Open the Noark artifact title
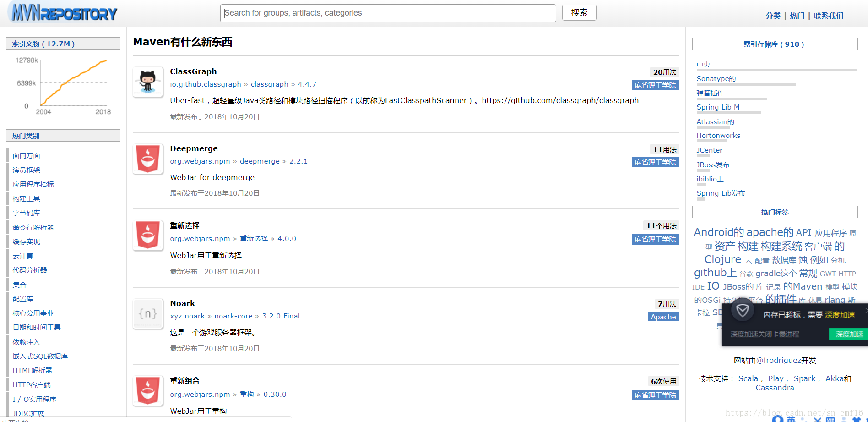This screenshot has height=422, width=868. point(182,303)
